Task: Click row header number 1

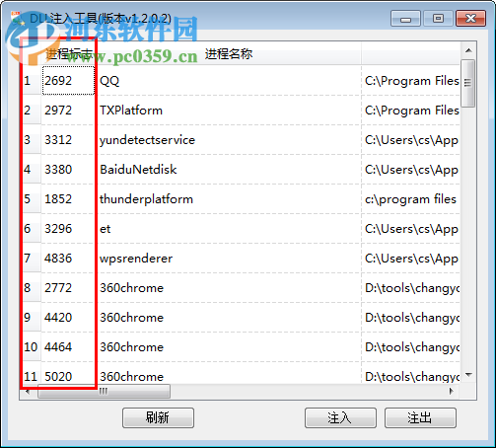Action: click(x=32, y=81)
